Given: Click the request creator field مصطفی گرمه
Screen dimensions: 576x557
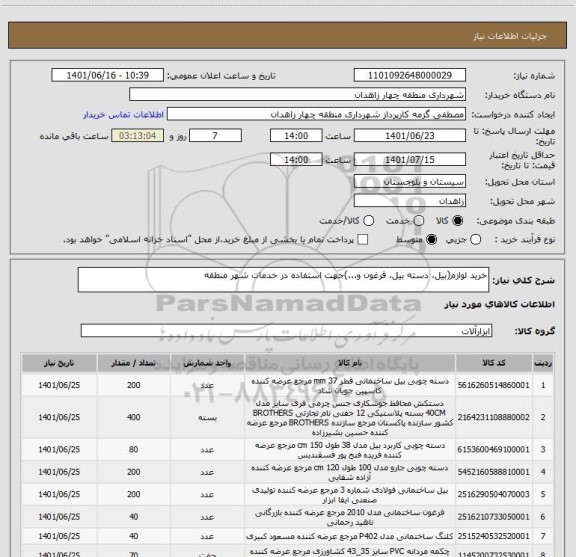Looking at the screenshot, I should [x=316, y=114].
